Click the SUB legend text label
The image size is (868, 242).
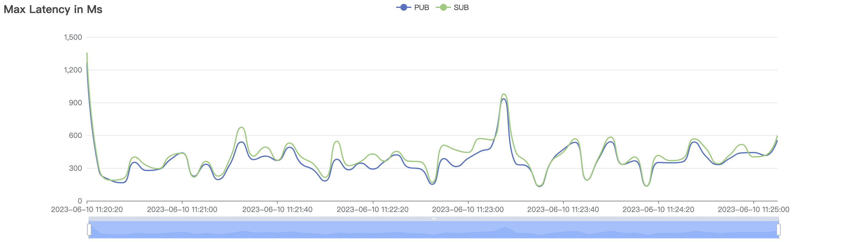tap(461, 7)
